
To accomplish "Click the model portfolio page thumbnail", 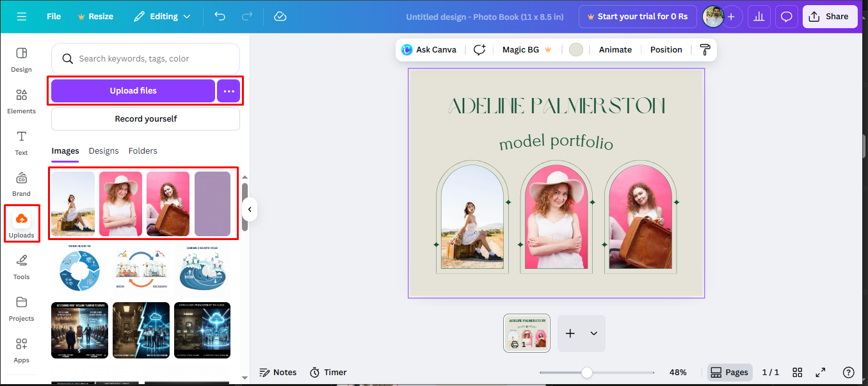I will coord(526,333).
